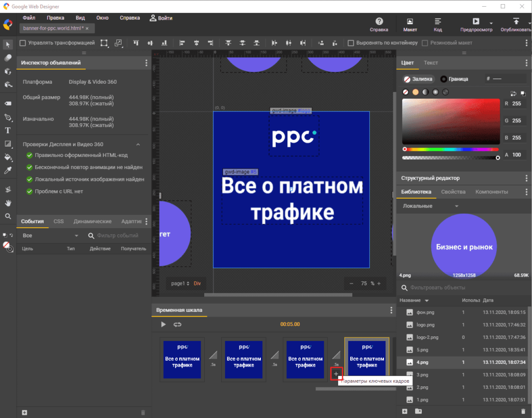Open the 'Правка' menu

click(56, 18)
